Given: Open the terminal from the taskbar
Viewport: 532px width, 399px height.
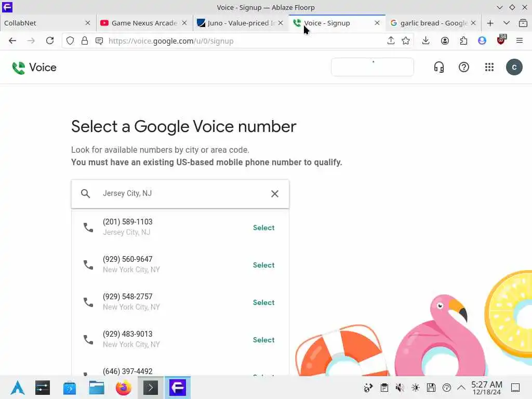Looking at the screenshot, I should tap(151, 388).
